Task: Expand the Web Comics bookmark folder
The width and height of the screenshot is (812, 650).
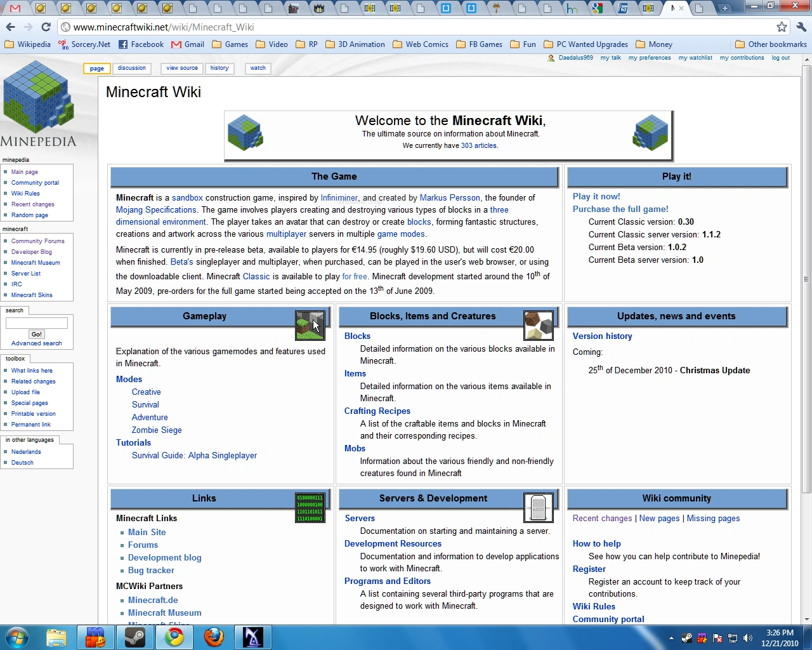Action: tap(421, 44)
